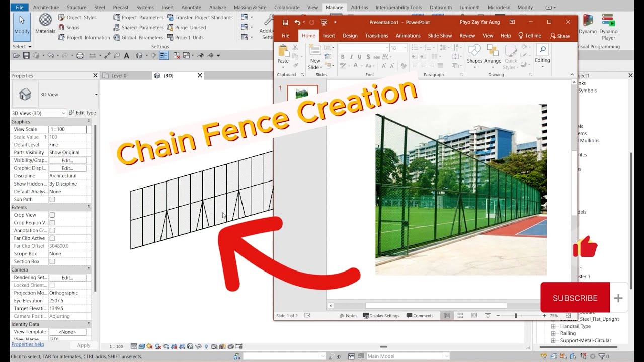
Task: Open PowerPoint Transitions tab
Action: 377,36
